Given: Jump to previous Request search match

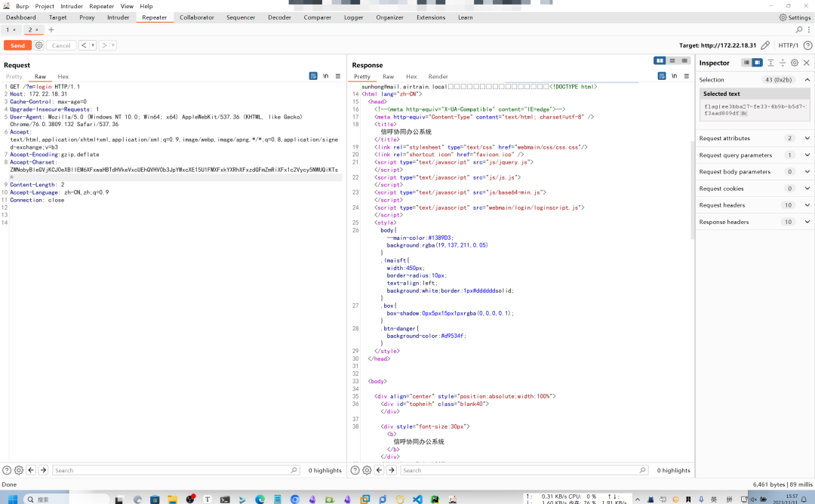Looking at the screenshot, I should point(31,470).
